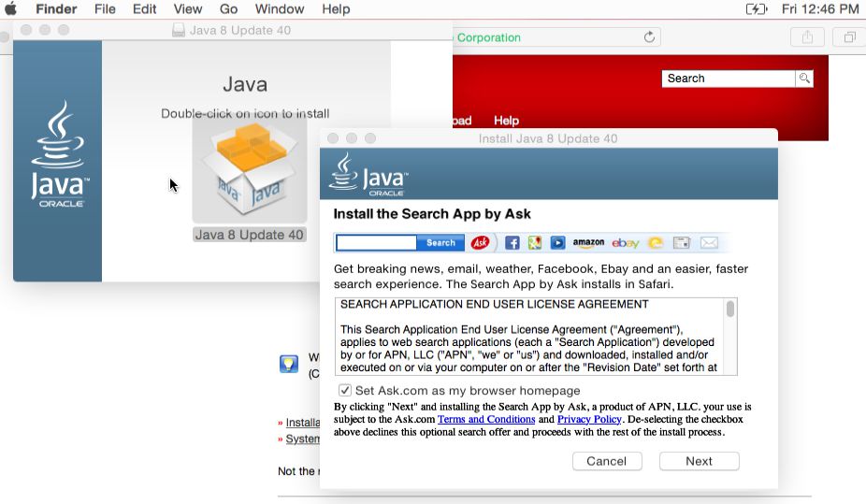Click the Safari reload page icon
This screenshot has height=504, width=866.
click(649, 37)
